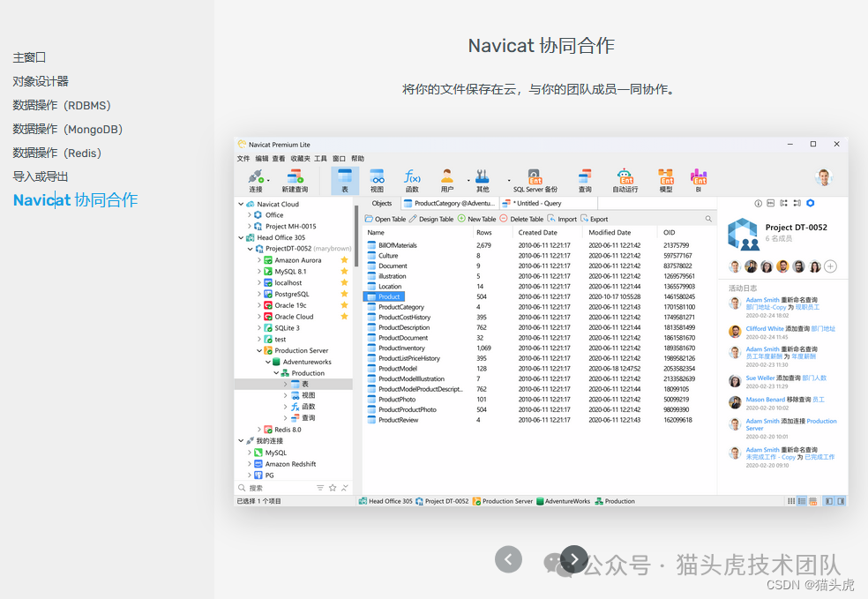Switch to the ProductCategory @Adventu... tab
The height and width of the screenshot is (599, 868).
point(449,203)
